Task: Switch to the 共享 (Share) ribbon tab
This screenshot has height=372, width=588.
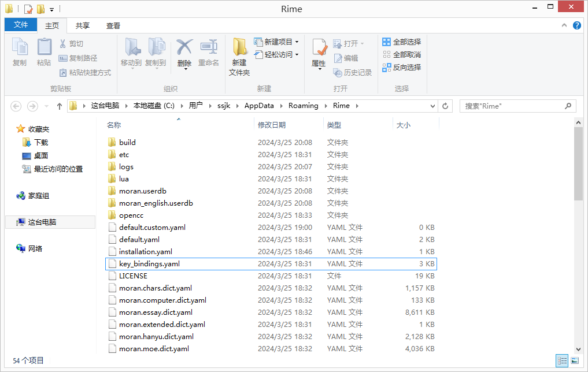Action: [x=83, y=25]
